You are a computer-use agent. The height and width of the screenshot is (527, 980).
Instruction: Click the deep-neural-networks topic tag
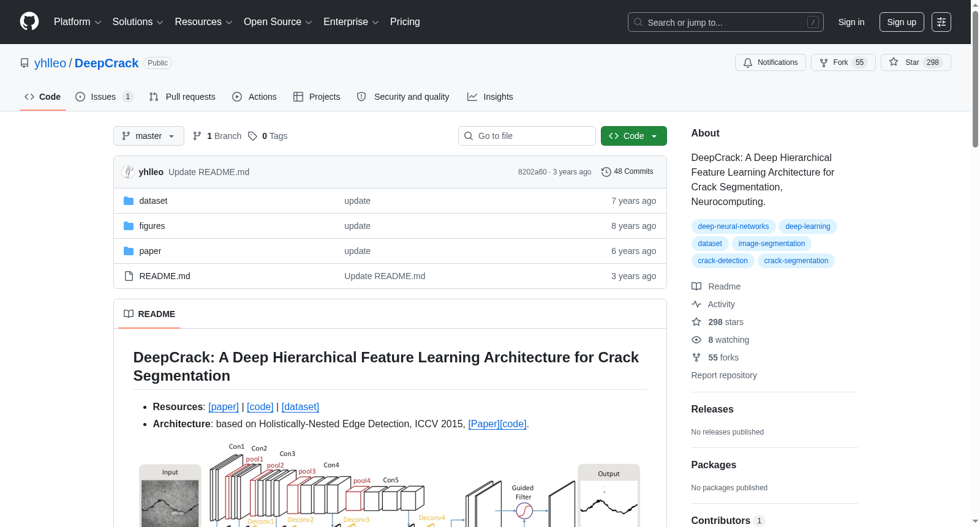click(x=733, y=226)
